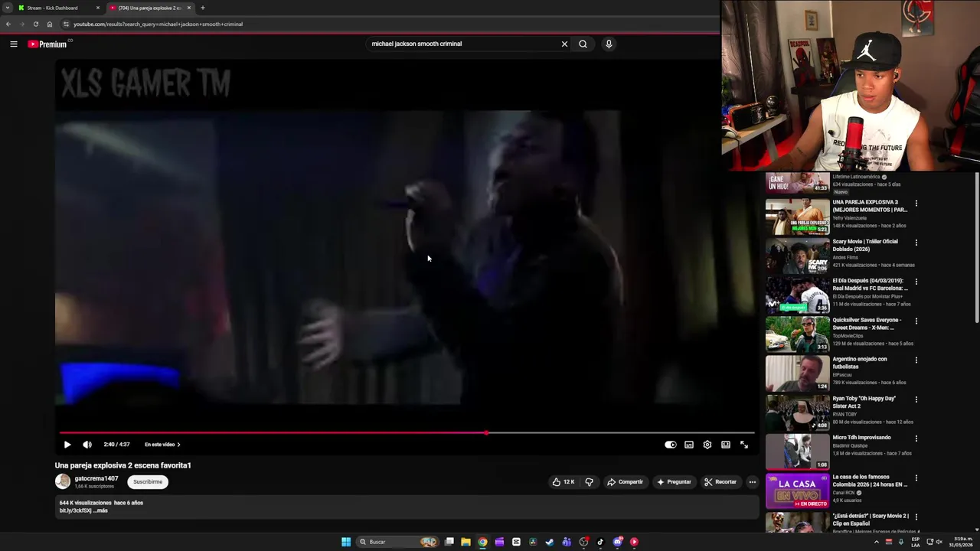The image size is (980, 551).
Task: Open Una Pareja Explosiva 3 video thumbnail
Action: (797, 216)
